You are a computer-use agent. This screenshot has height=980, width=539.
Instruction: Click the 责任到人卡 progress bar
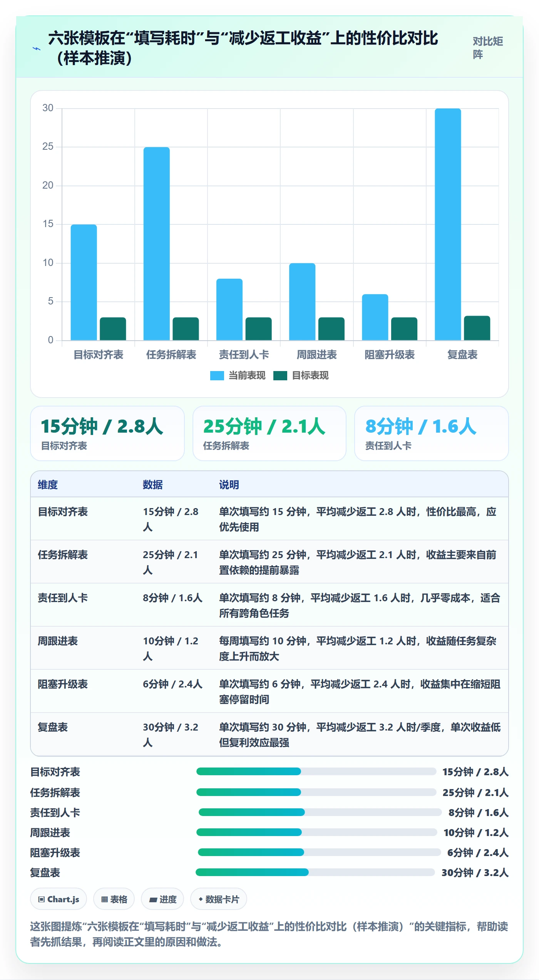[x=320, y=812]
